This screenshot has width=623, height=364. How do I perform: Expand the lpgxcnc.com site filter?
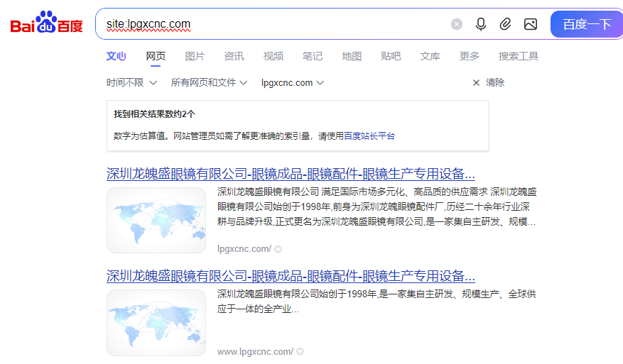293,82
